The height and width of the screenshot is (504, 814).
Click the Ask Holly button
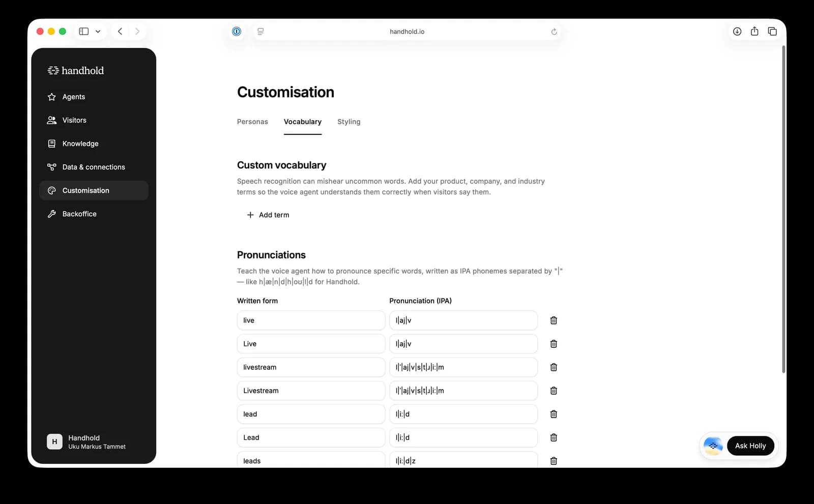pyautogui.click(x=750, y=446)
